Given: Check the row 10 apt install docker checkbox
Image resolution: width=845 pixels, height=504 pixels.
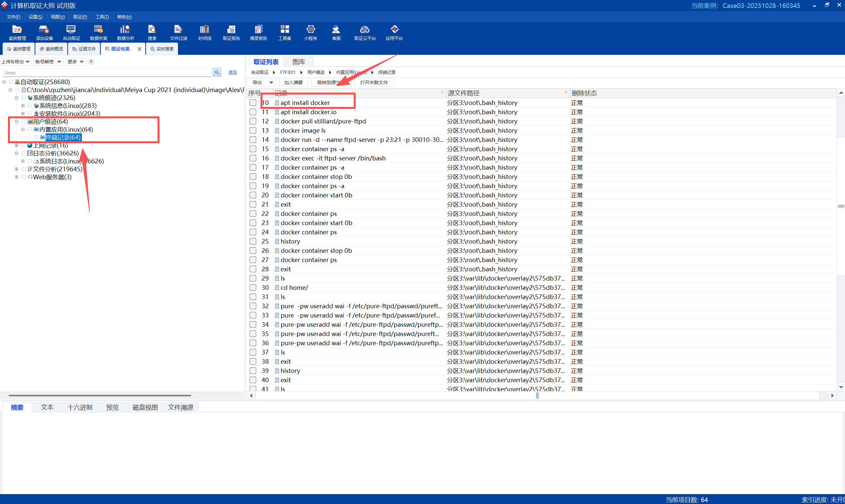Looking at the screenshot, I should tap(253, 103).
